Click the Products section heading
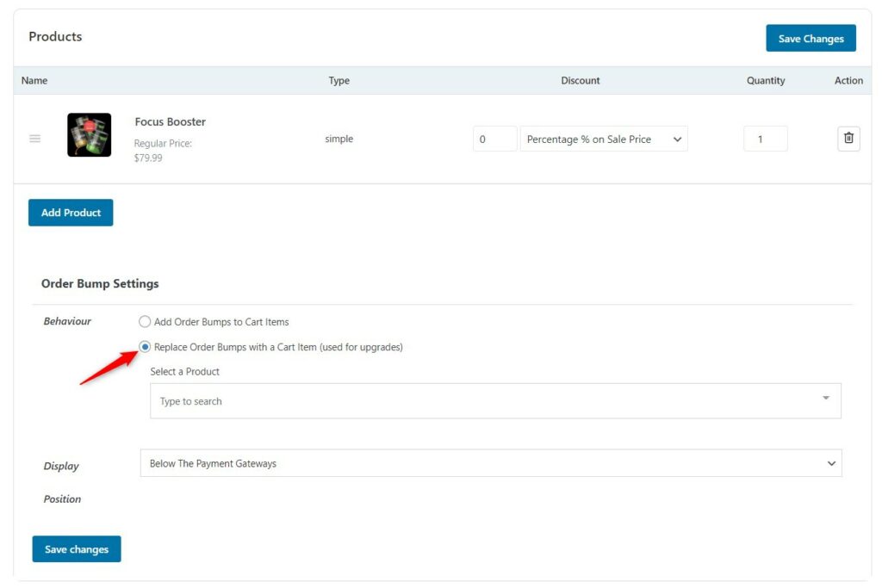 pyautogui.click(x=55, y=36)
